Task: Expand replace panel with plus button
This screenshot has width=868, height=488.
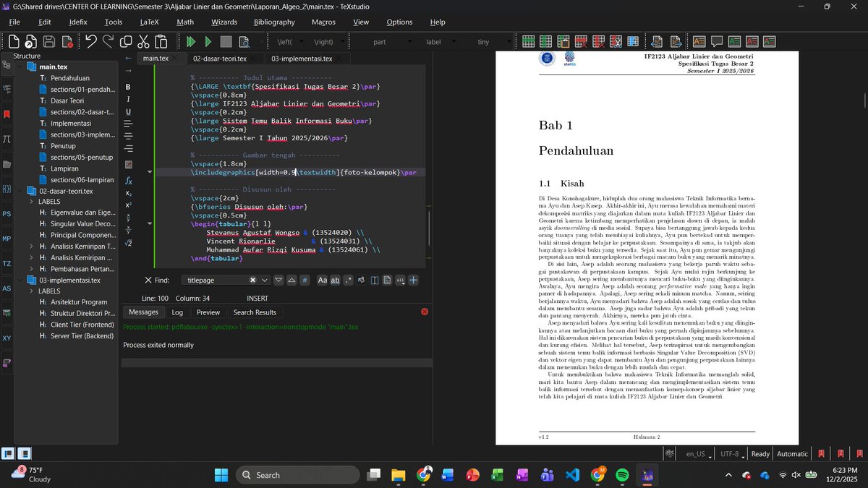Action: pos(413,280)
